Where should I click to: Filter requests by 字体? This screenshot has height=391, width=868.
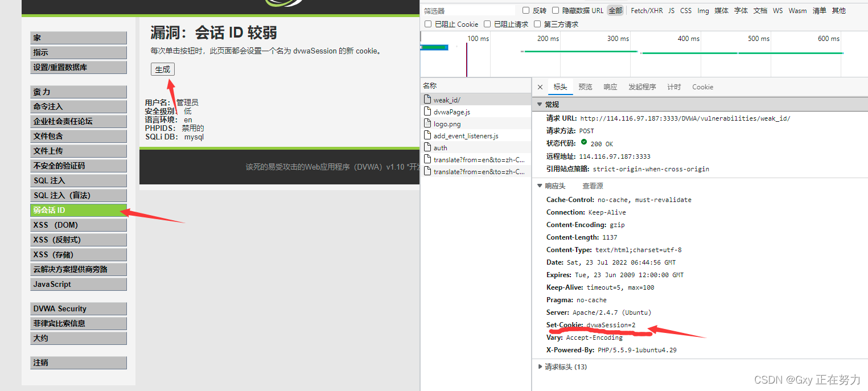(x=741, y=10)
